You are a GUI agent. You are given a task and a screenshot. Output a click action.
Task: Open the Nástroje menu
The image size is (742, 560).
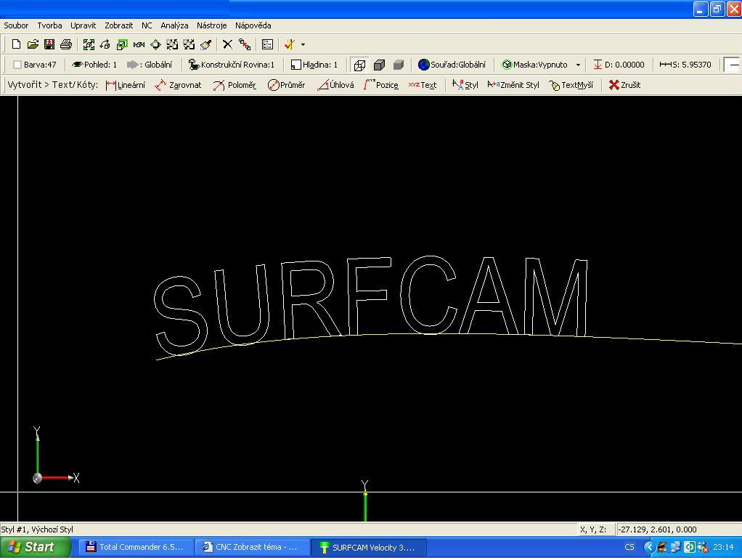(211, 25)
